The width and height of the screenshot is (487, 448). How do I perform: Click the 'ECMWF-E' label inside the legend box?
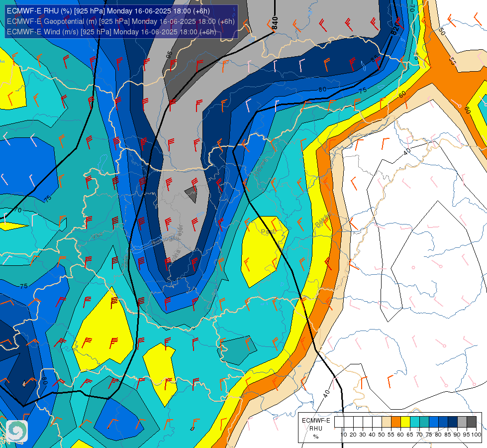(316, 421)
